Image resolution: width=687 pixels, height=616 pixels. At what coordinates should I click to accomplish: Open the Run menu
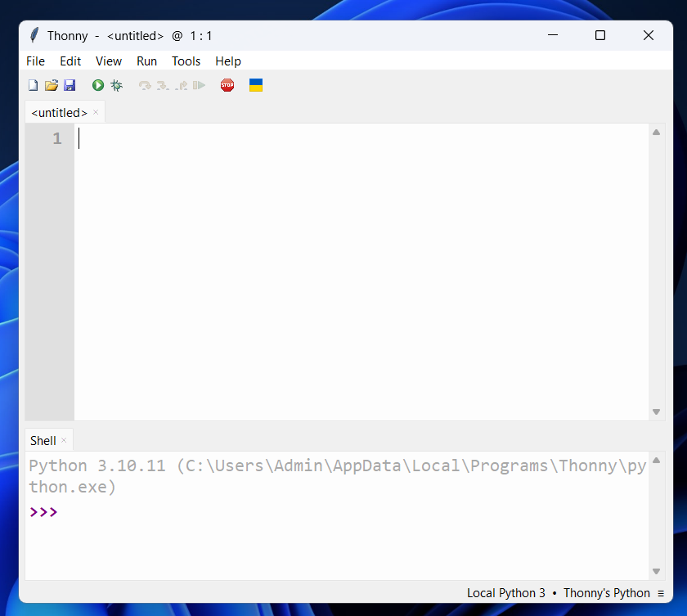tap(146, 61)
